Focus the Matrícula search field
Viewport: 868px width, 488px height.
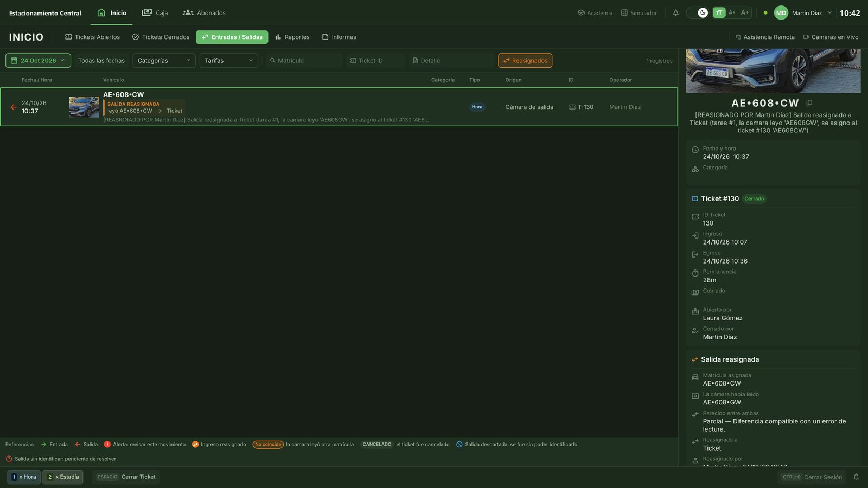(x=304, y=61)
